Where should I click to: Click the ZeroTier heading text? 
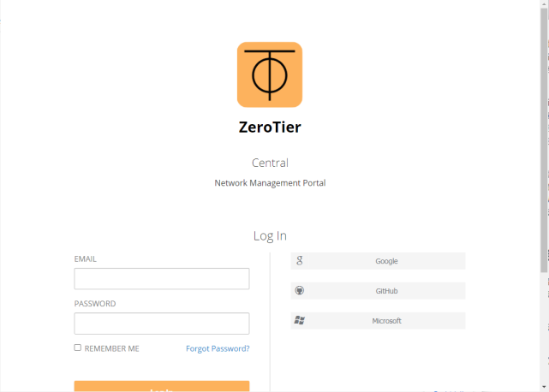coord(270,127)
